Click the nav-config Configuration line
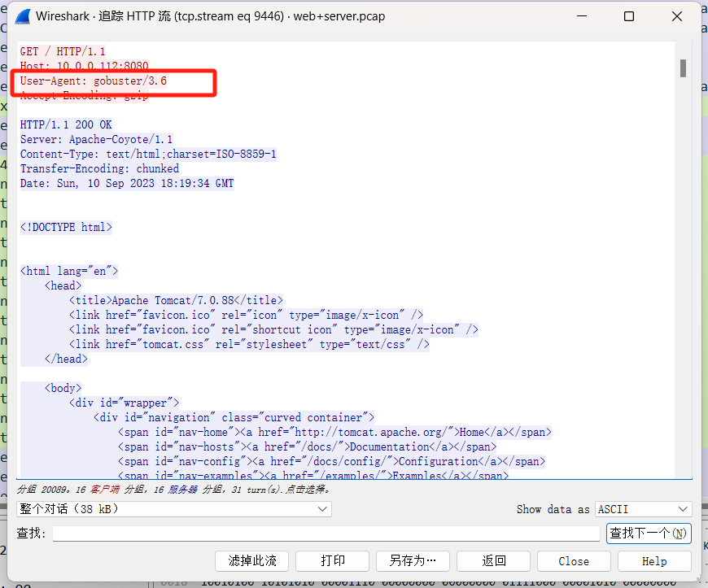The height and width of the screenshot is (588, 708). tap(331, 462)
